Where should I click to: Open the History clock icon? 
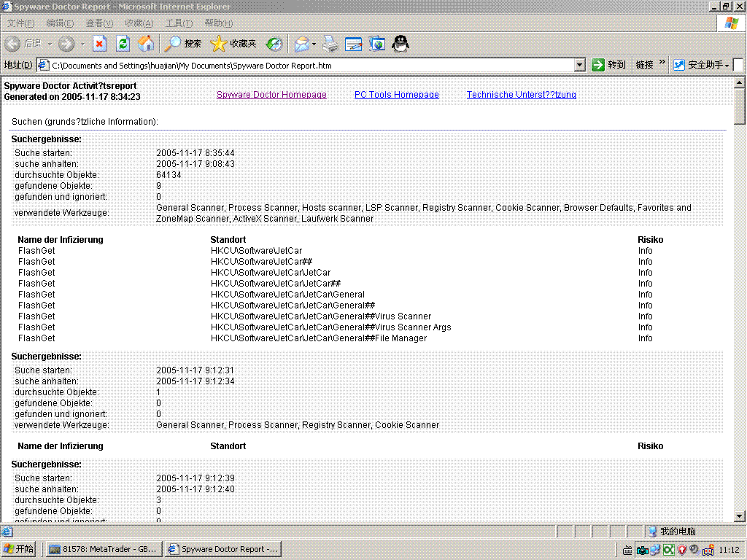click(x=274, y=44)
